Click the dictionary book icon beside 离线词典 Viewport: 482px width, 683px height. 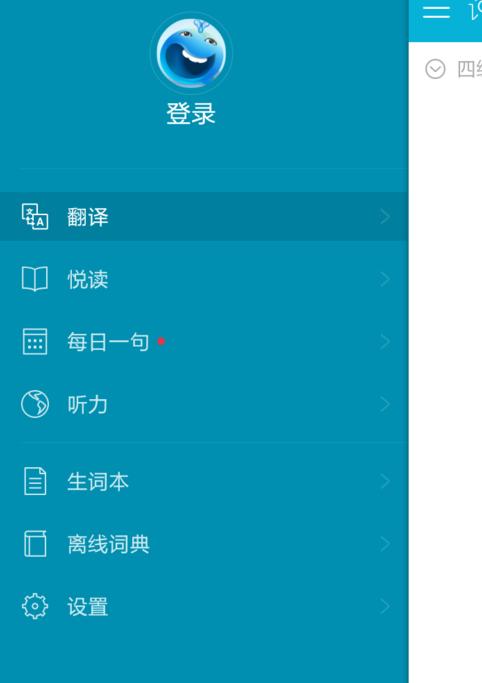point(35,544)
